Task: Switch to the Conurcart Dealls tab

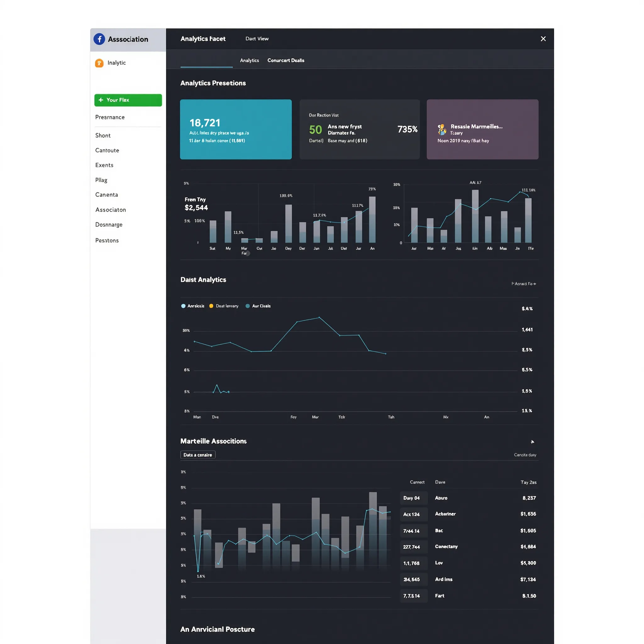Action: coord(286,60)
